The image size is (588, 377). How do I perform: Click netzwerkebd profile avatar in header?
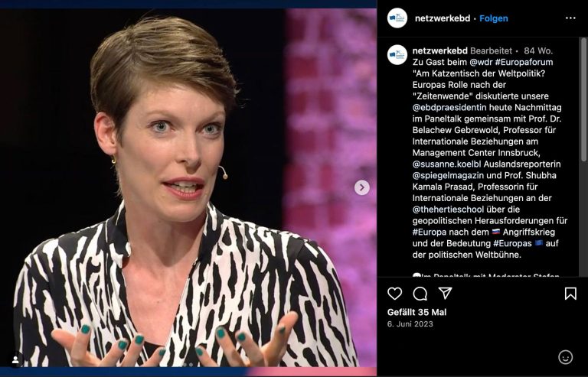point(397,18)
